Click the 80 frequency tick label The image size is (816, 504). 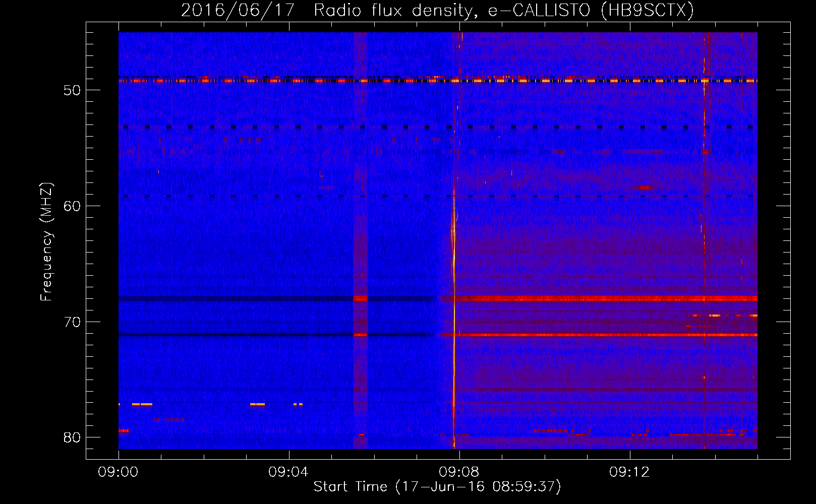coord(72,437)
